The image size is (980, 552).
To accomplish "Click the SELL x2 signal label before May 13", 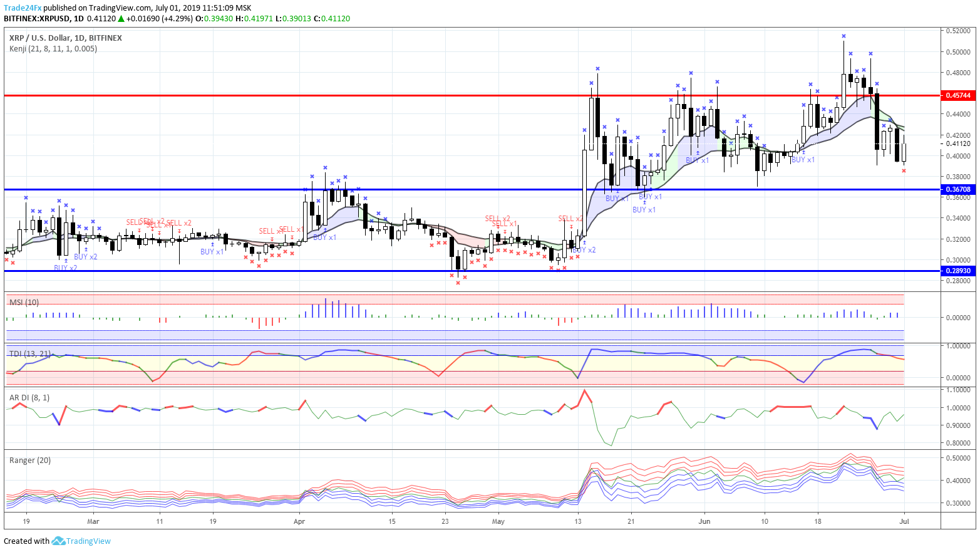I will (x=570, y=219).
